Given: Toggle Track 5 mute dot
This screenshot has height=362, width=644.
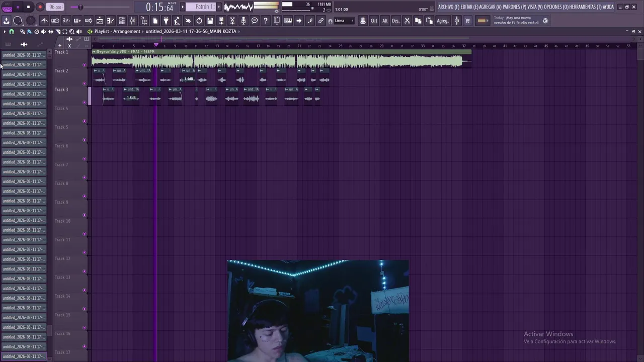Looking at the screenshot, I should pyautogui.click(x=84, y=140).
